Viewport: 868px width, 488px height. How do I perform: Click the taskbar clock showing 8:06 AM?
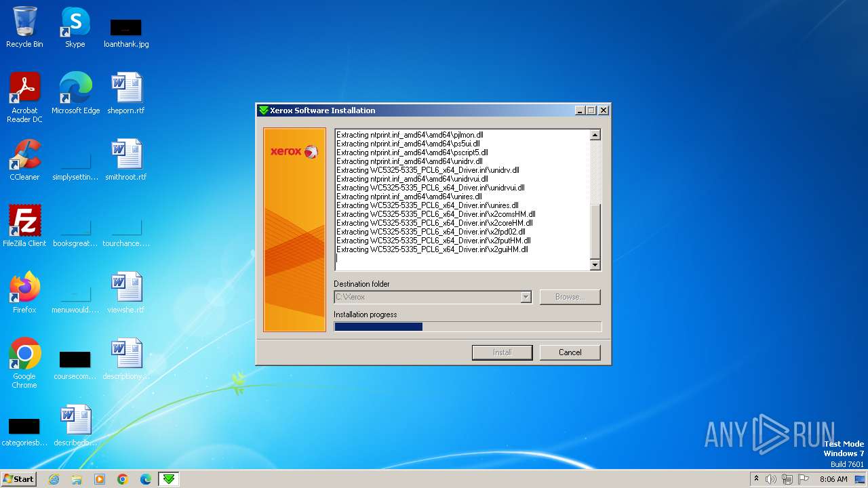(833, 479)
